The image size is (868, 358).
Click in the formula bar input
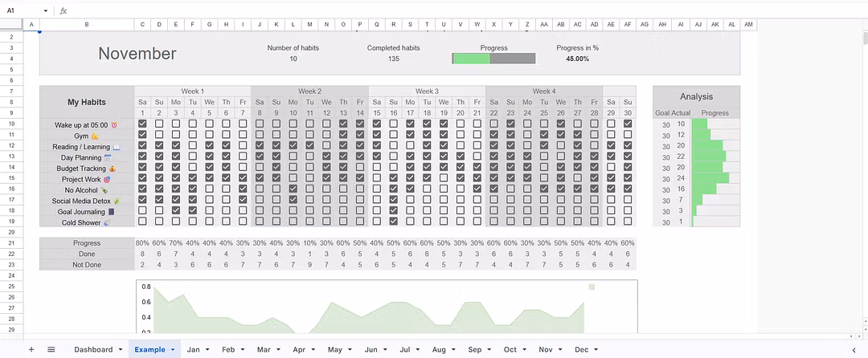[402, 11]
